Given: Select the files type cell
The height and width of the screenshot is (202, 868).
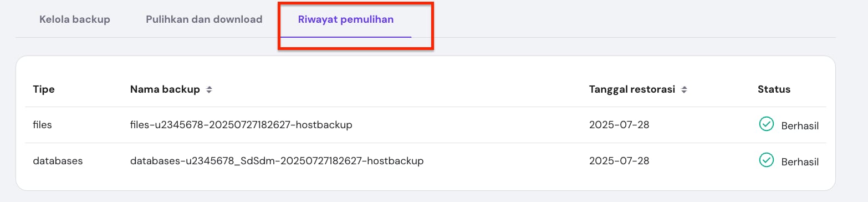Looking at the screenshot, I should 42,125.
